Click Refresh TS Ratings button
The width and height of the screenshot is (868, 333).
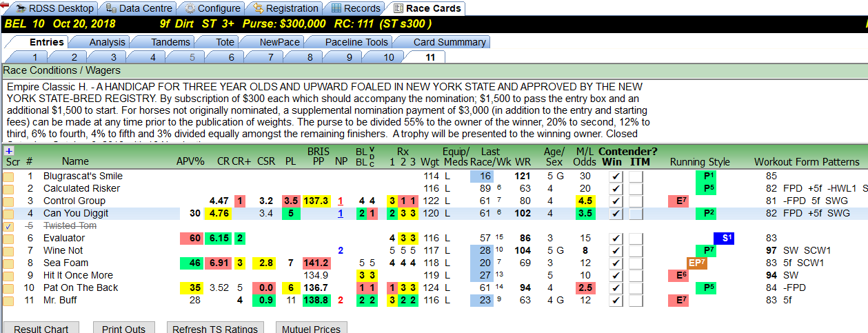click(x=216, y=328)
